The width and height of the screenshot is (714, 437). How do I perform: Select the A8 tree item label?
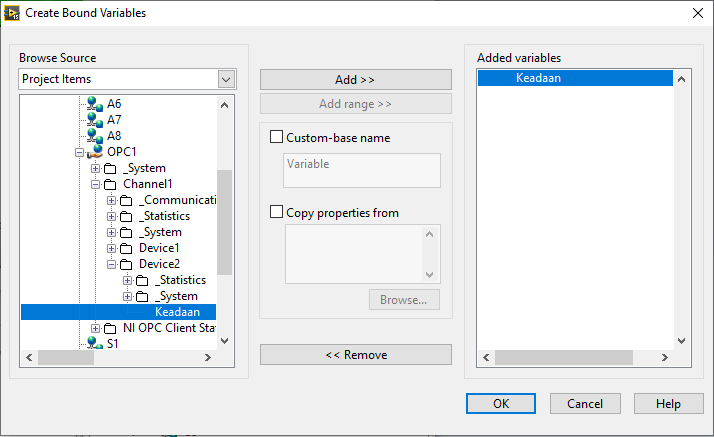point(114,136)
